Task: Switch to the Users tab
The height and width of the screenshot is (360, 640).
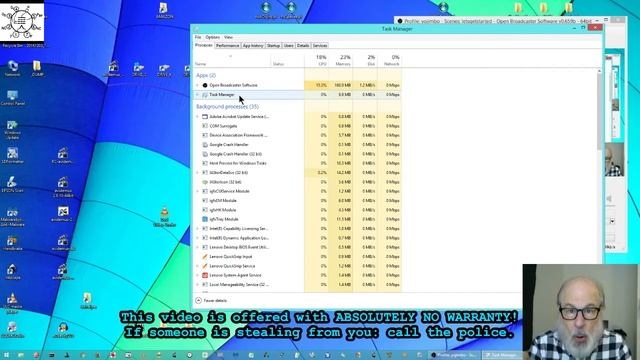Action: tap(289, 46)
